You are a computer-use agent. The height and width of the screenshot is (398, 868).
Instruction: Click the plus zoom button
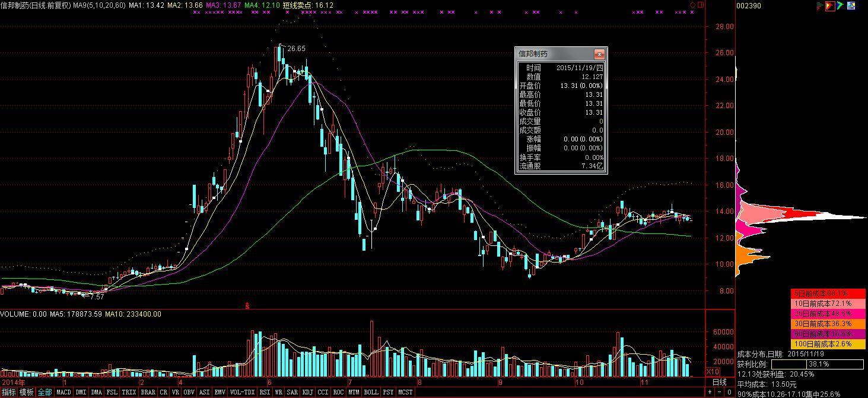[x=710, y=393]
